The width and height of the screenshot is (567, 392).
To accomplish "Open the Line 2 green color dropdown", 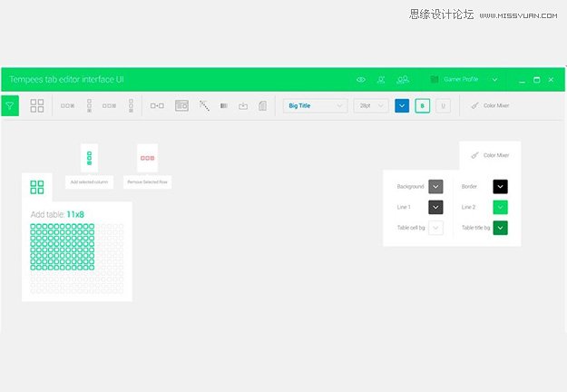I will [500, 207].
